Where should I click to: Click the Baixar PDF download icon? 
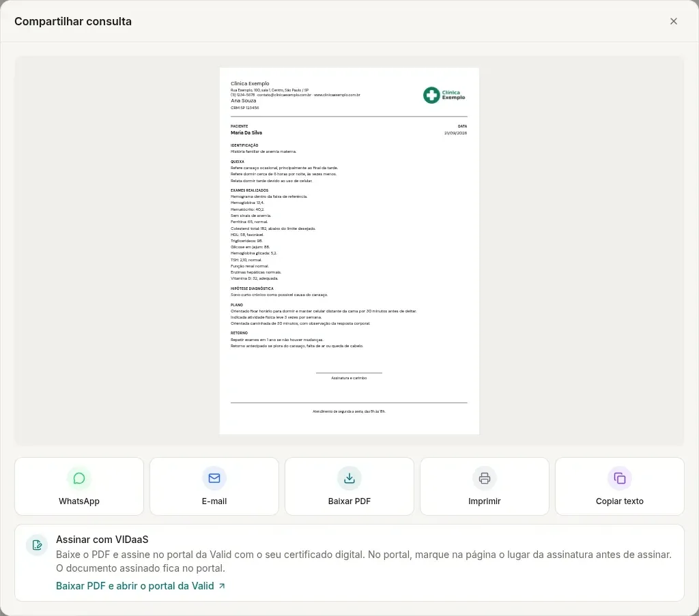[x=349, y=478]
